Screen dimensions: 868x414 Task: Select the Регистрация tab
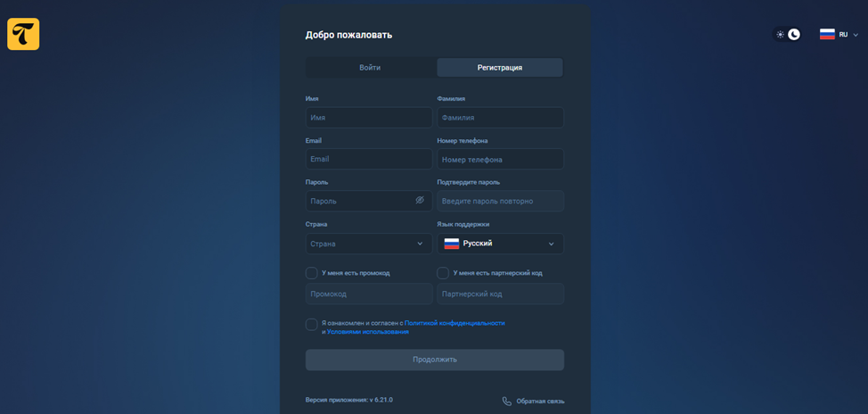499,68
